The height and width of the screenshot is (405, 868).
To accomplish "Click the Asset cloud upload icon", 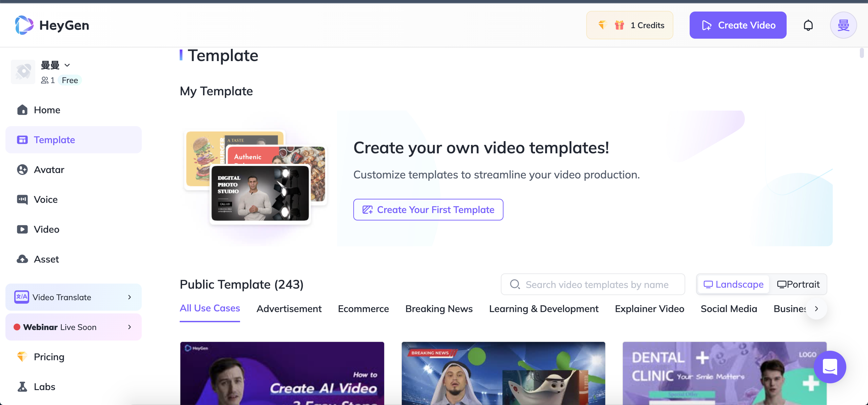I will pyautogui.click(x=22, y=259).
